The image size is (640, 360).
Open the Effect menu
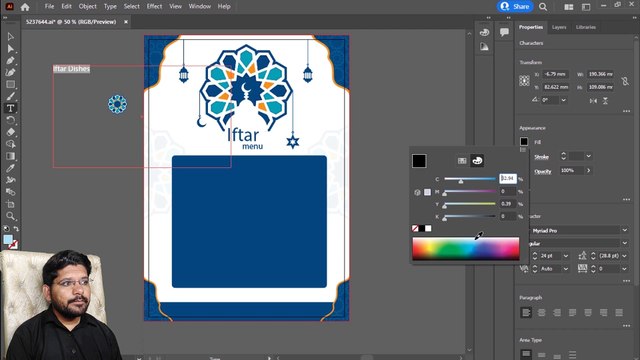(x=154, y=7)
